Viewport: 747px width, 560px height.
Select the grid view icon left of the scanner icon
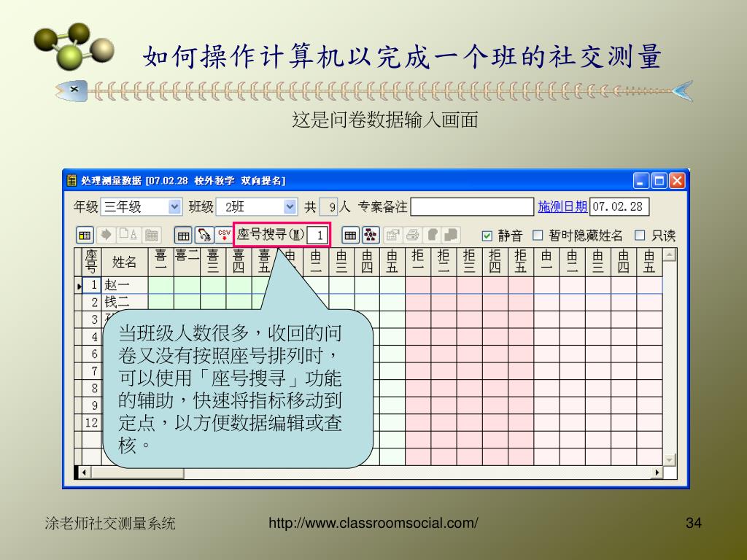[183, 236]
